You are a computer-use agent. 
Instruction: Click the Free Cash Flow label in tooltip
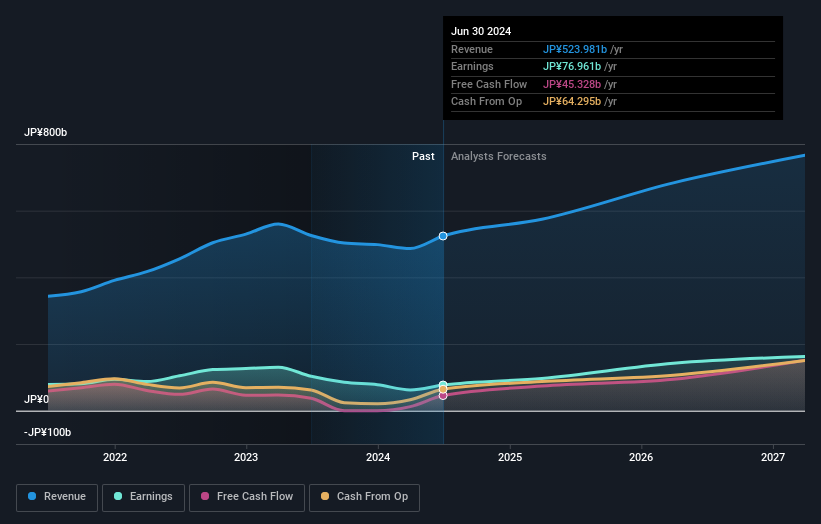click(489, 84)
